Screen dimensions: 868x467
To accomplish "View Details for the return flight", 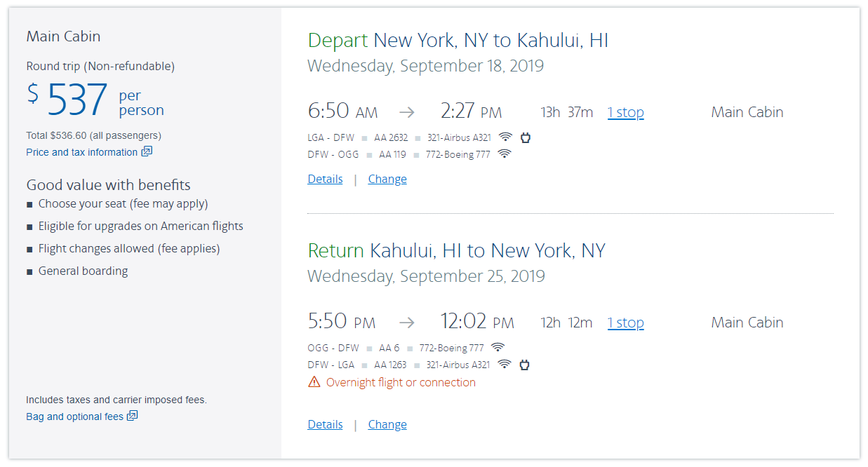I will [x=325, y=424].
